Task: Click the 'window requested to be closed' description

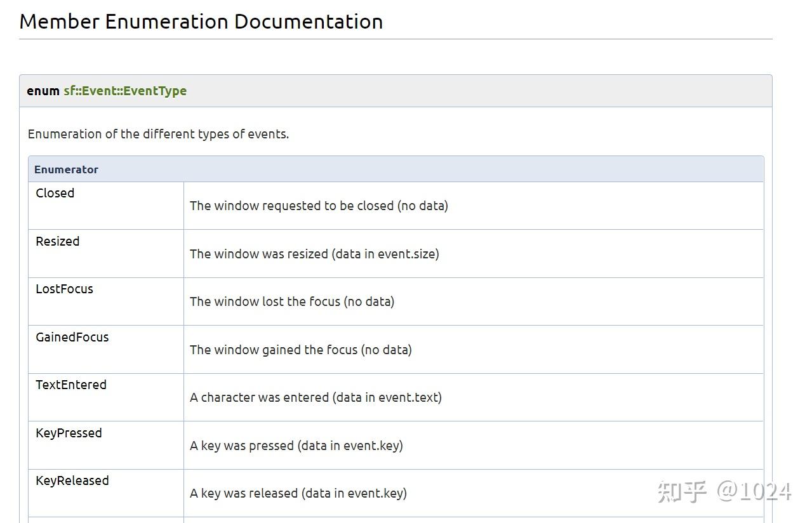Action: (319, 206)
